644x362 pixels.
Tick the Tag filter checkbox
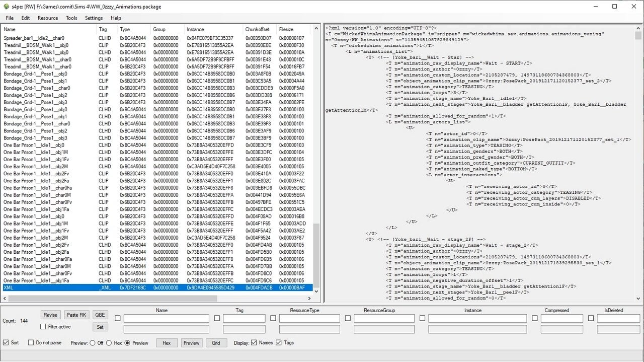pos(217,318)
